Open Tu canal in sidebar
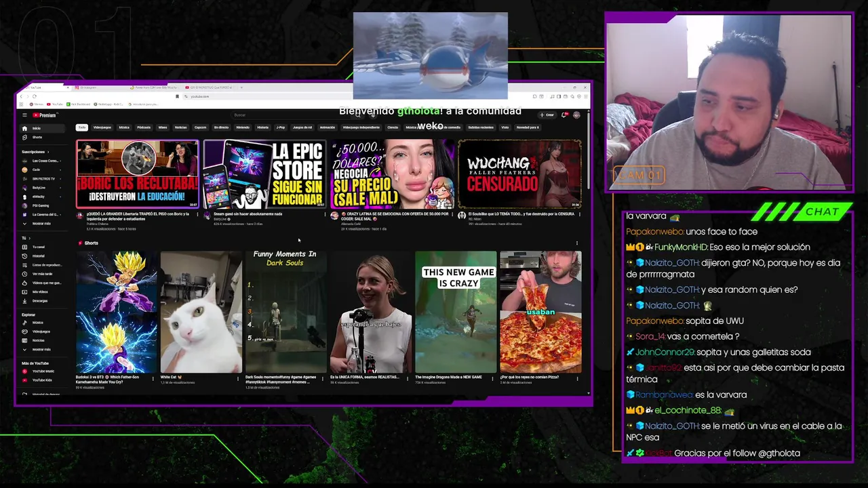This screenshot has width=868, height=488. [42, 247]
